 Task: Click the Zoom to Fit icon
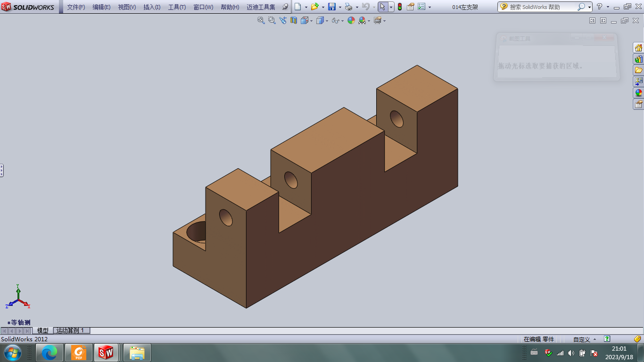(x=261, y=20)
